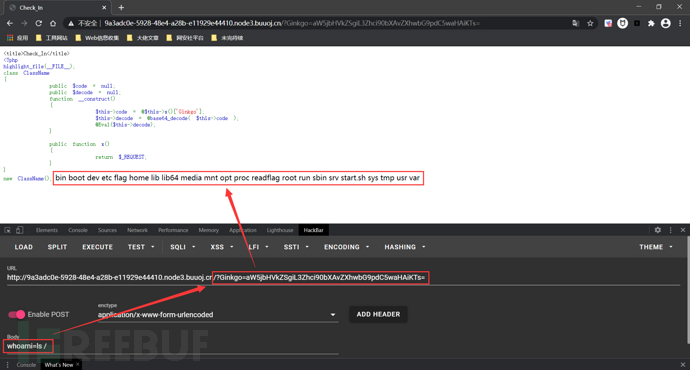Image resolution: width=690 pixels, height=370 pixels.
Task: Open the enctype selection dropdown
Action: [x=217, y=315]
